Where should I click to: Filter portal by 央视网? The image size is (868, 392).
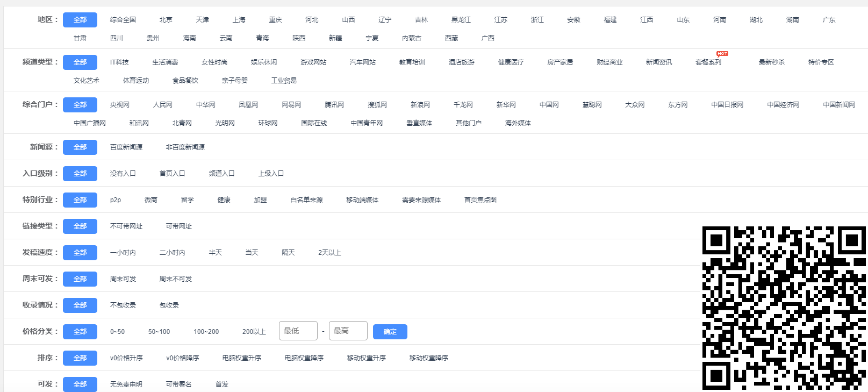pyautogui.click(x=120, y=105)
